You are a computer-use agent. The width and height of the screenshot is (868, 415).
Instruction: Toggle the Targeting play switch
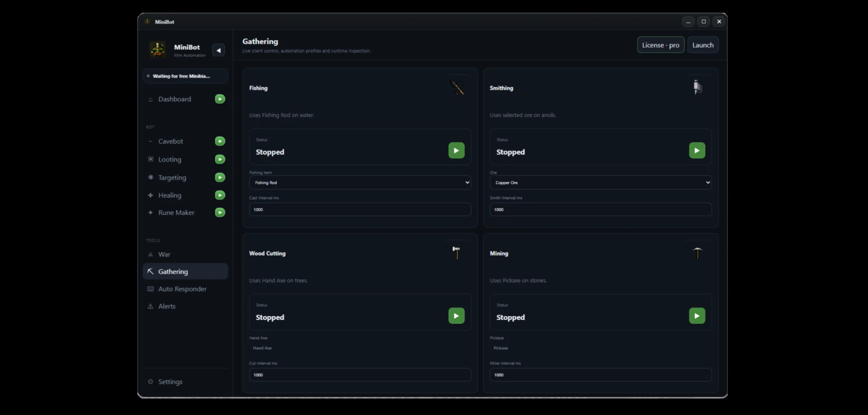[x=220, y=177]
